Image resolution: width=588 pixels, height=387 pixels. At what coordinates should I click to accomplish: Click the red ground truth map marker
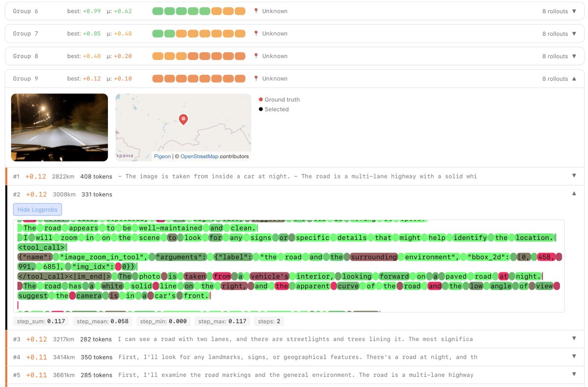tap(183, 119)
